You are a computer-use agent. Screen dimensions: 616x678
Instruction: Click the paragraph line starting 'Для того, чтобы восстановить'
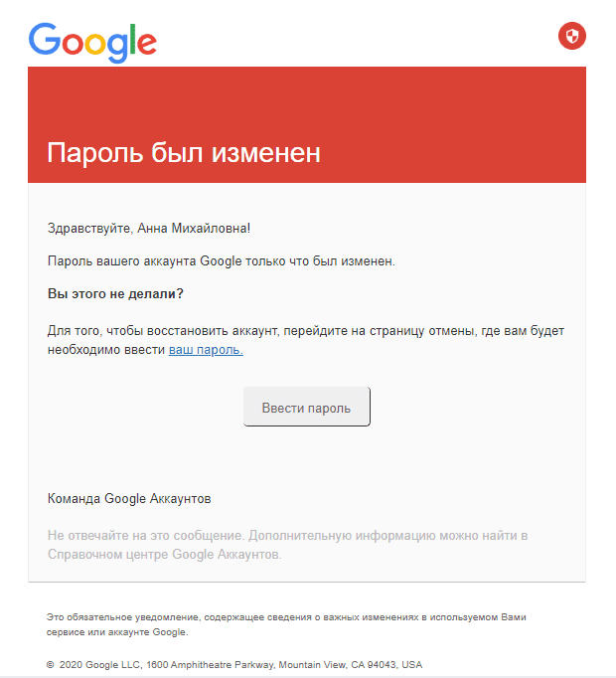pyautogui.click(x=306, y=331)
